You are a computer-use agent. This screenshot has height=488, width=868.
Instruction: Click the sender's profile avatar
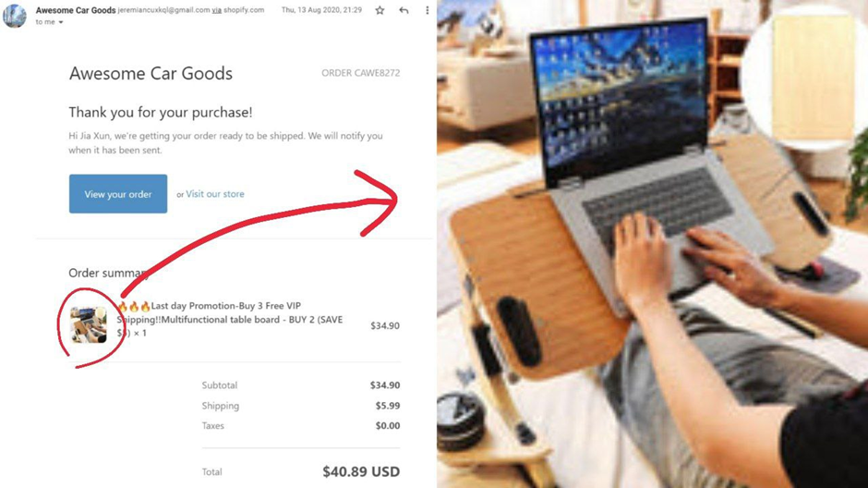[15, 16]
